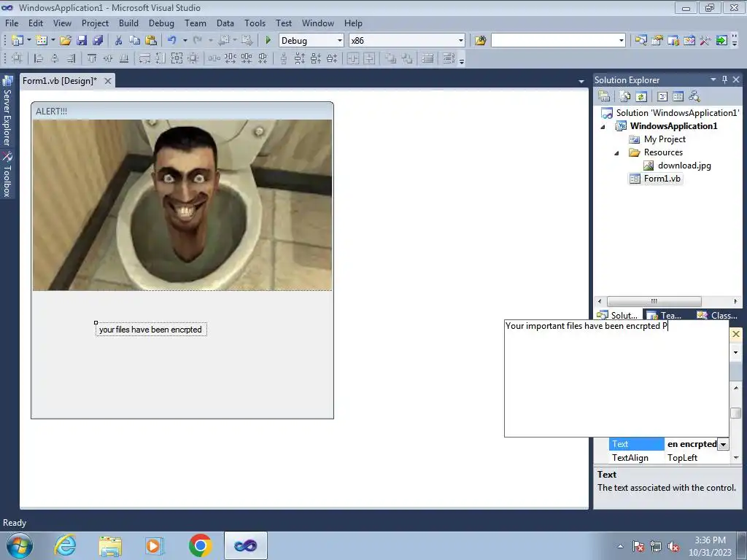Click the Open File folder icon
747x560 pixels.
tap(66, 41)
